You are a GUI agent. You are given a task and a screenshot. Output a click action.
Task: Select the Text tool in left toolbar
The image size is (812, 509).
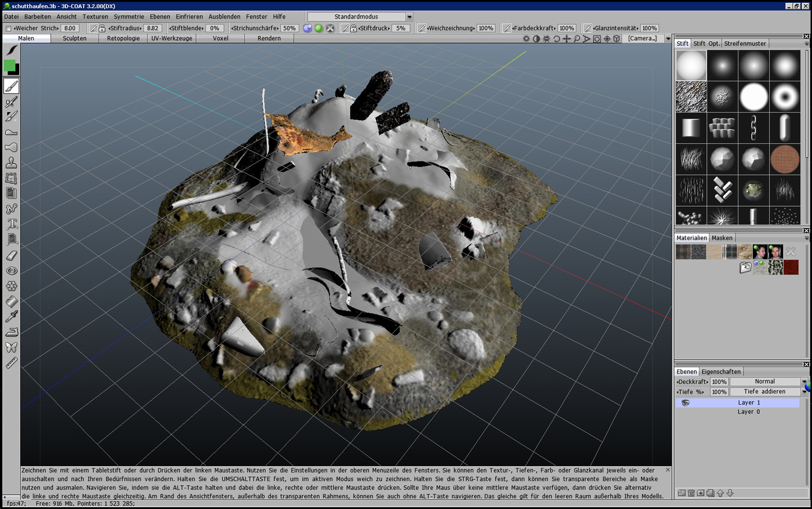[x=11, y=224]
